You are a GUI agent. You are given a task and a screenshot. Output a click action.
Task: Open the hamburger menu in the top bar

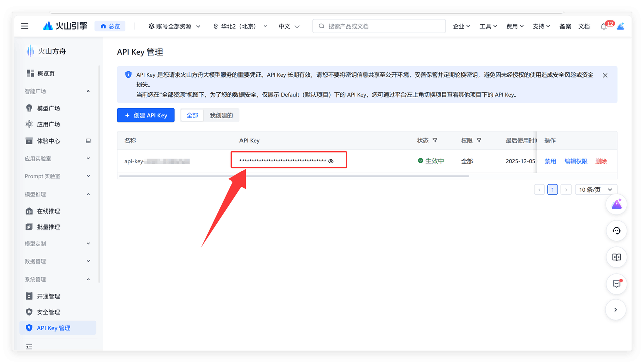tap(25, 26)
